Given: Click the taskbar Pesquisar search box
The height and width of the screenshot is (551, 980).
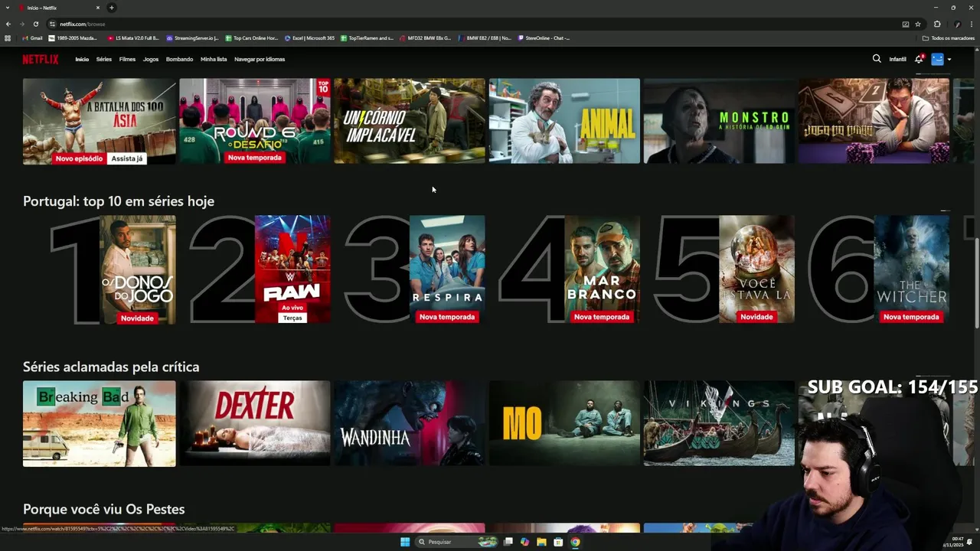Looking at the screenshot, I should [457, 542].
